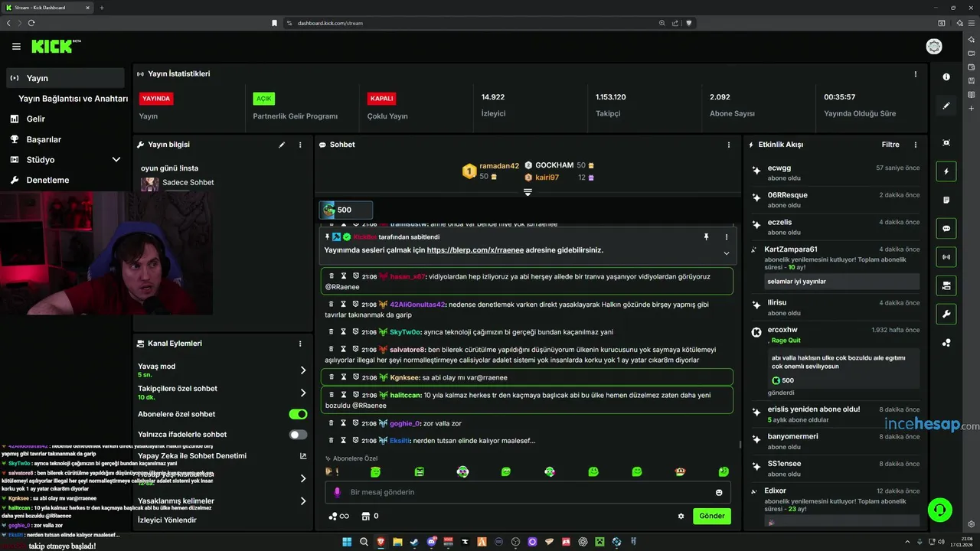The width and height of the screenshot is (980, 551).
Task: Click the chat bubble icon in right sidebar
Action: click(x=946, y=228)
